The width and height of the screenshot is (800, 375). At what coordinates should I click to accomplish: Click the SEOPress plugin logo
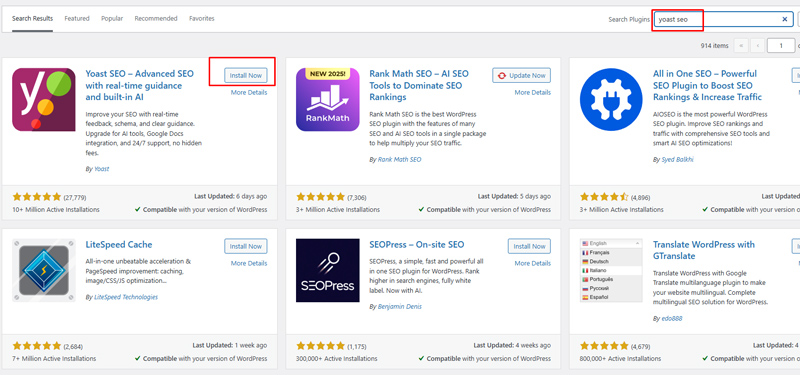(x=328, y=270)
